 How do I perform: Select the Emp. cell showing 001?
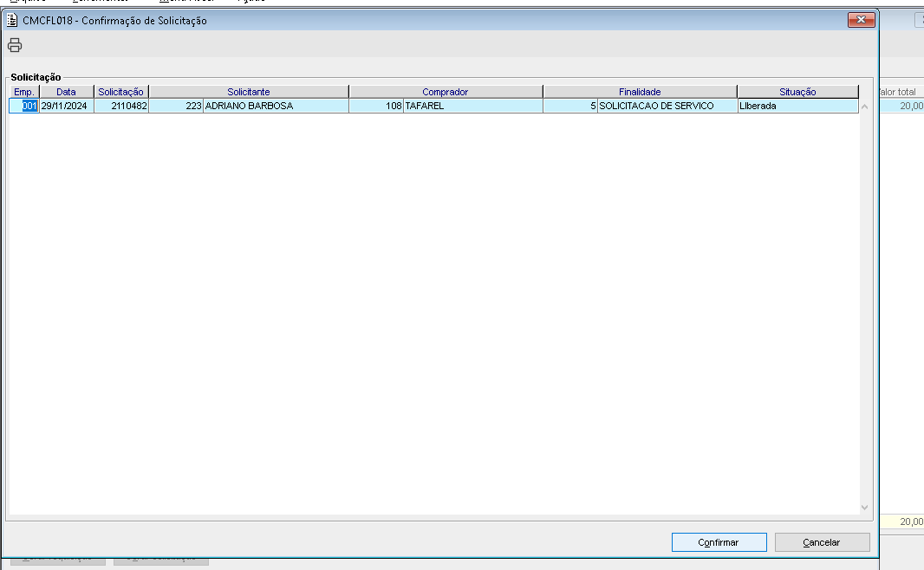point(24,107)
